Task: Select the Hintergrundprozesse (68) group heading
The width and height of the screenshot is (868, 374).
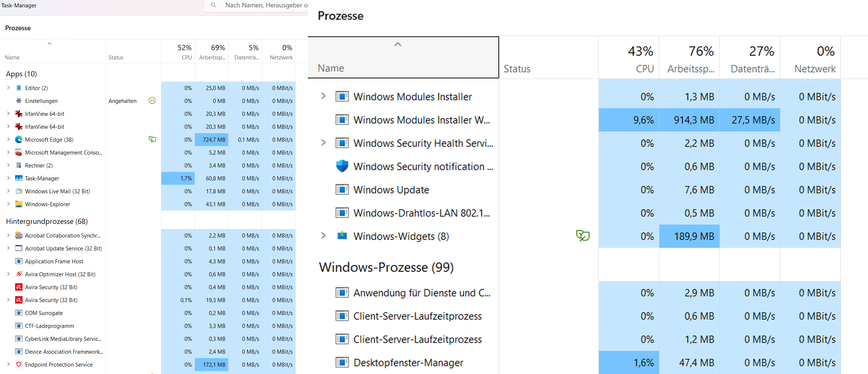Action: click(47, 221)
